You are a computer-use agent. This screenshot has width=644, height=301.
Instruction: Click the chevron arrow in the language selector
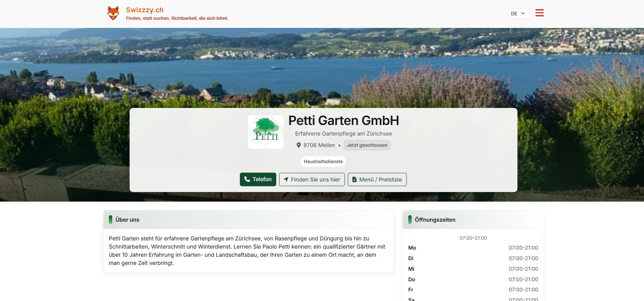(523, 13)
